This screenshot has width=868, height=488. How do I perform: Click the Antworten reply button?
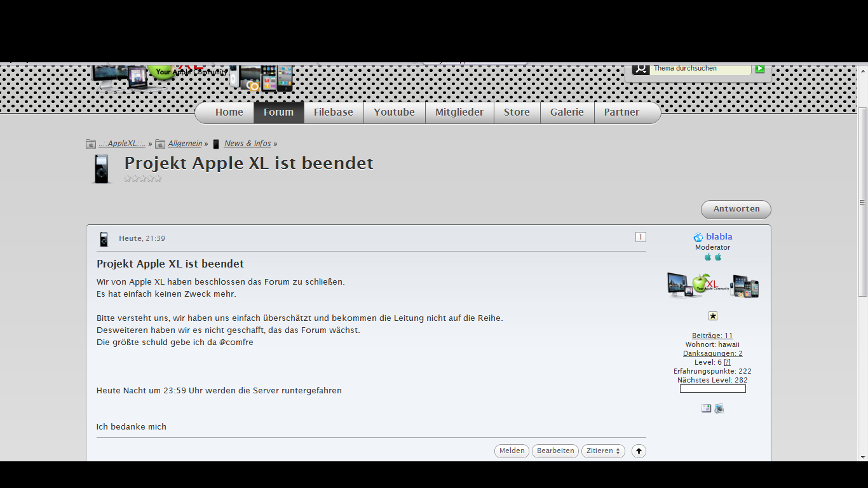tap(736, 209)
